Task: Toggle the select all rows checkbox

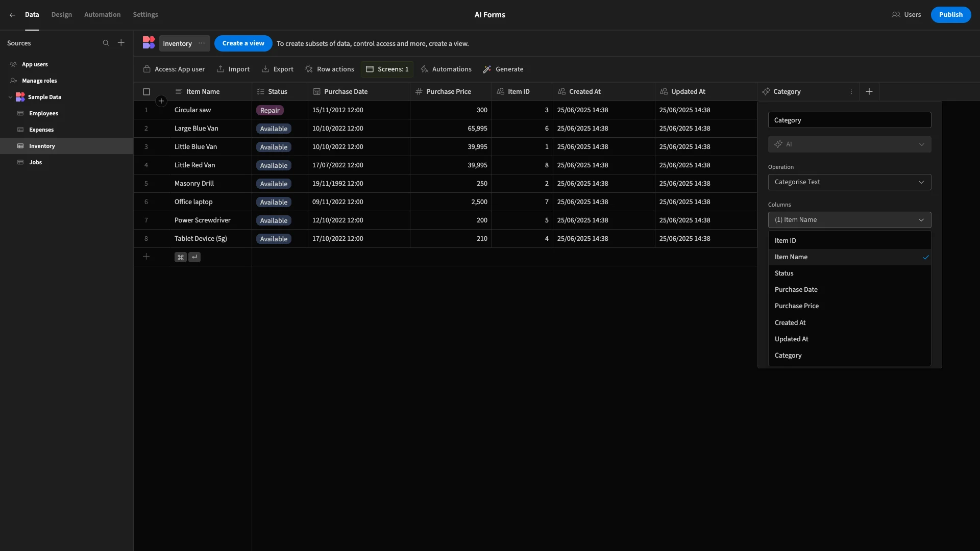Action: pyautogui.click(x=146, y=92)
